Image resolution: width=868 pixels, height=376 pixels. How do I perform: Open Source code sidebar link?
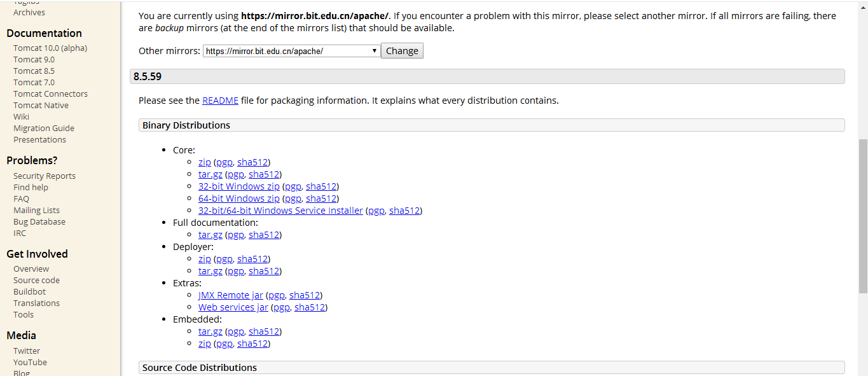coord(36,280)
